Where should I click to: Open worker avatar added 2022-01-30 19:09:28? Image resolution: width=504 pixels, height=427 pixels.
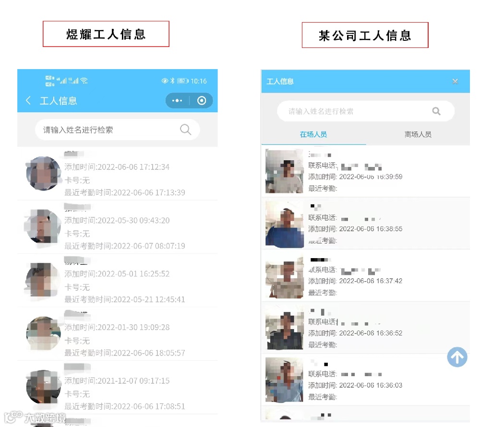43,333
